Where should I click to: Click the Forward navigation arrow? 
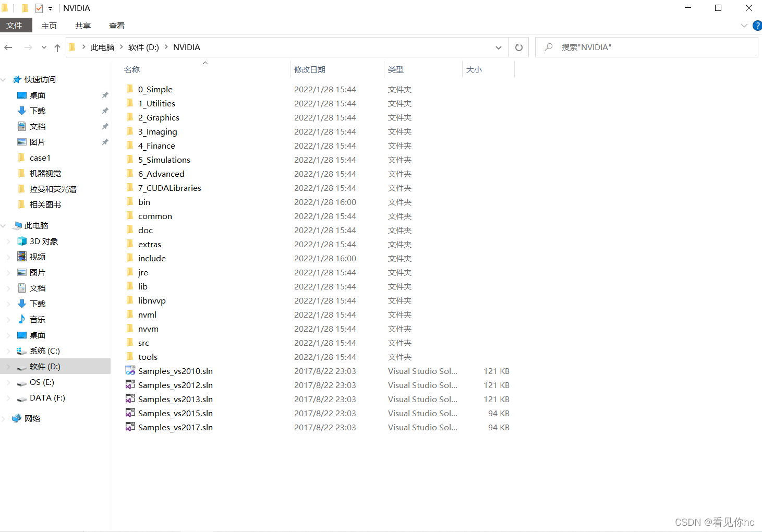28,47
